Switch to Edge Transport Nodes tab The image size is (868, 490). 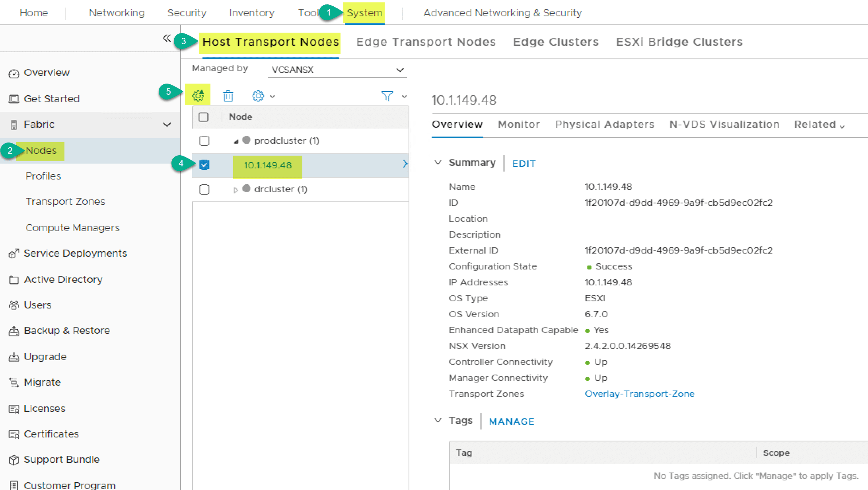pos(426,42)
